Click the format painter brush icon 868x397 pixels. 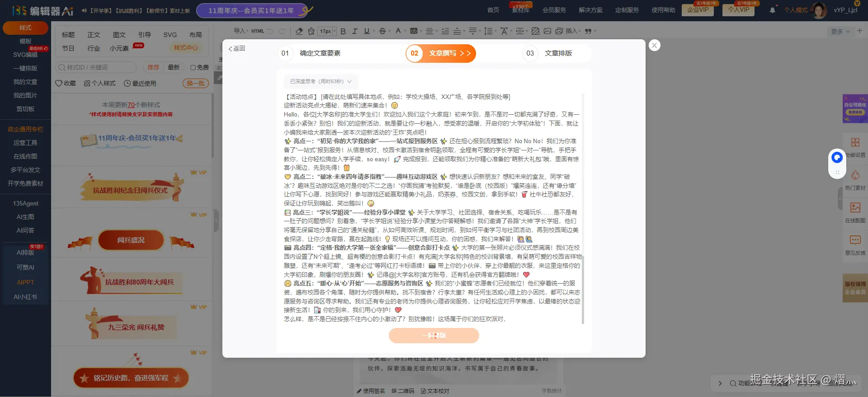tap(311, 31)
